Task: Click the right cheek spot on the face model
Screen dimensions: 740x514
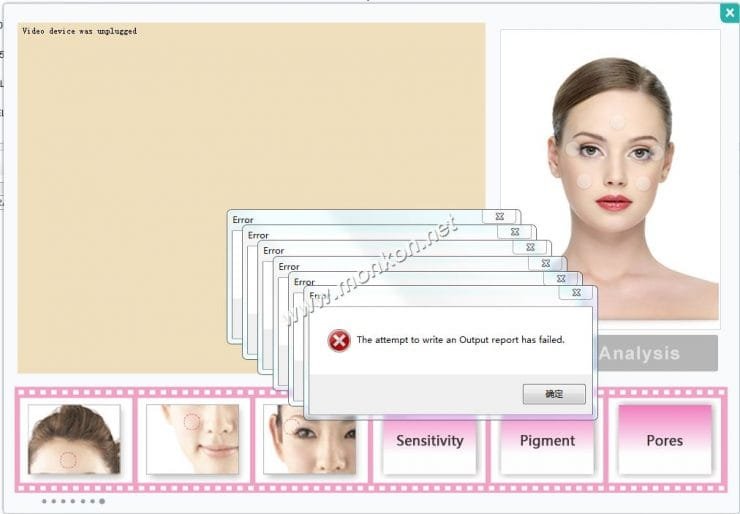Action: click(x=642, y=184)
